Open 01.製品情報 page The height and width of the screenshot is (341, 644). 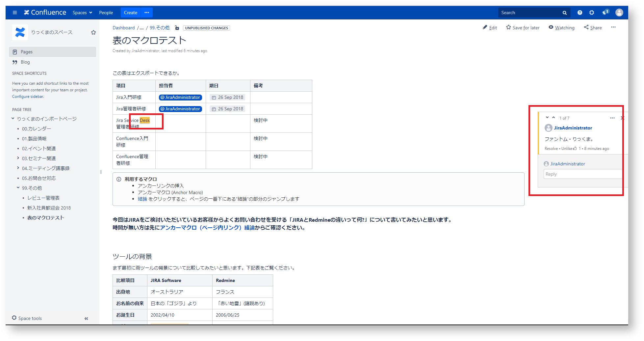[34, 139]
